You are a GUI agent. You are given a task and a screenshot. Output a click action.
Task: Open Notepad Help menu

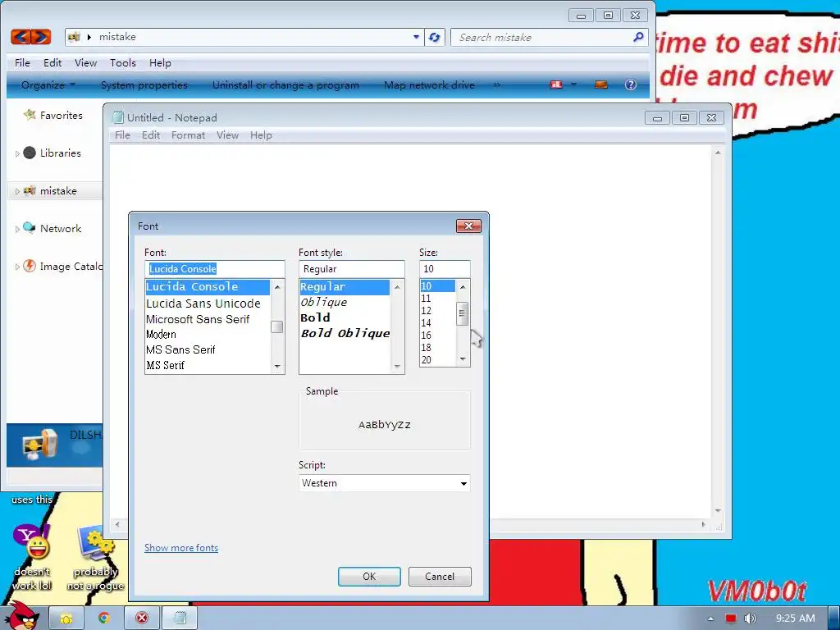point(261,135)
